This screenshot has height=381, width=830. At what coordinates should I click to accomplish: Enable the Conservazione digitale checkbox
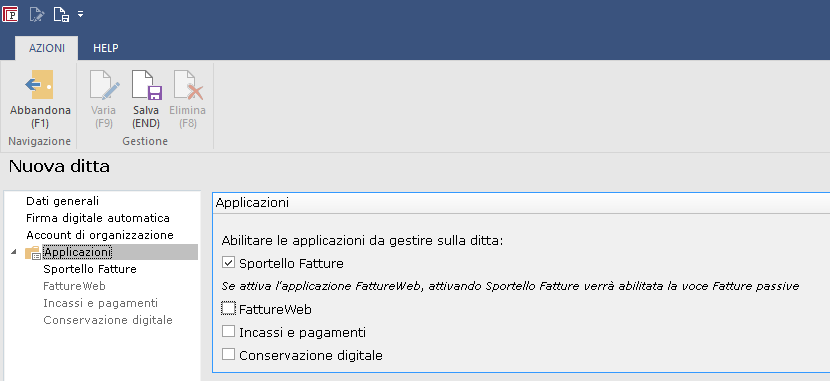point(228,354)
